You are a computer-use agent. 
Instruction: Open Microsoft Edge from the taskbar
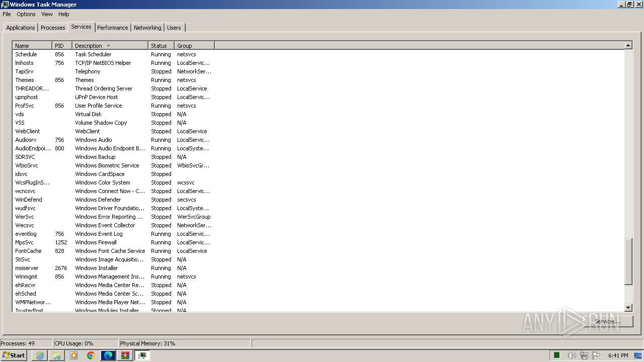coord(108,355)
